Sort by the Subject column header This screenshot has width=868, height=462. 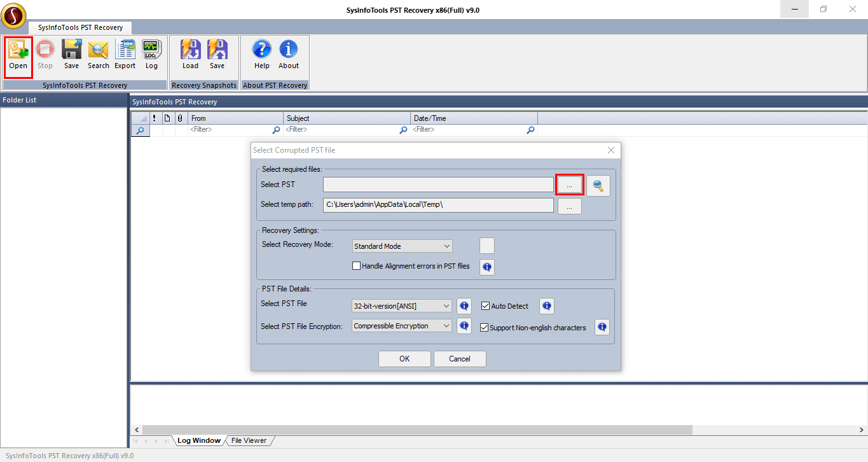(x=347, y=118)
